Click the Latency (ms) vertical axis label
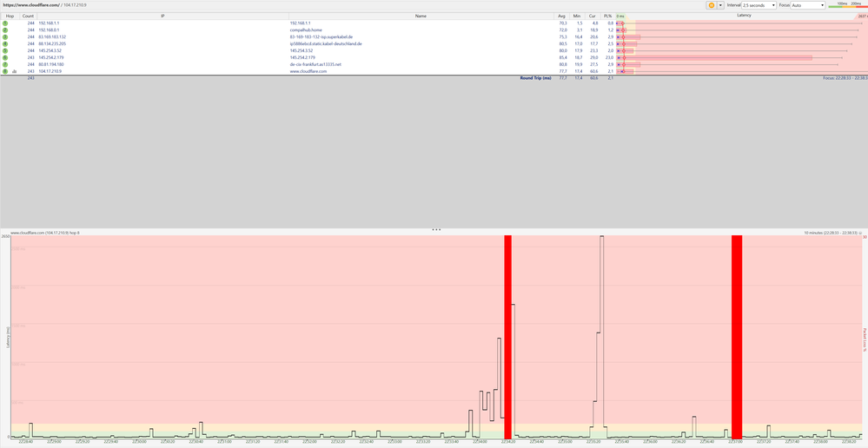This screenshot has height=448, width=868. point(8,337)
